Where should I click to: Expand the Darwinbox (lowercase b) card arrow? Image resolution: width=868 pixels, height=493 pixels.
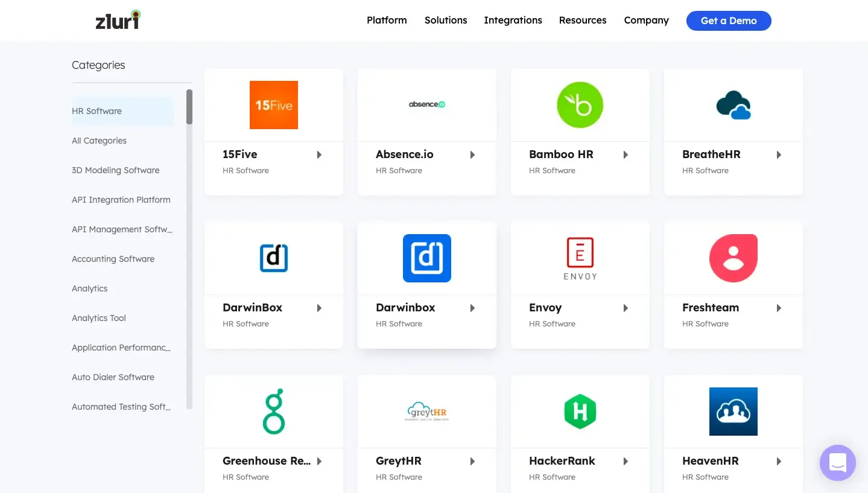[x=473, y=308]
